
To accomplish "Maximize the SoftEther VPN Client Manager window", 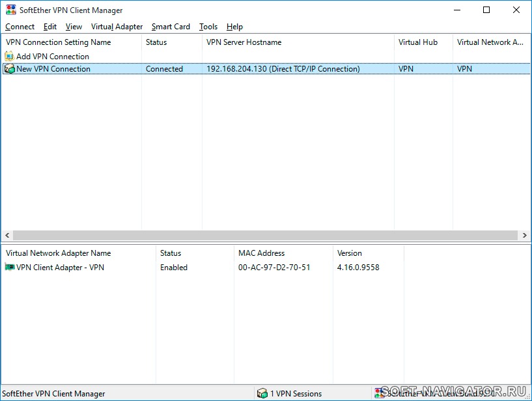I will click(x=486, y=10).
